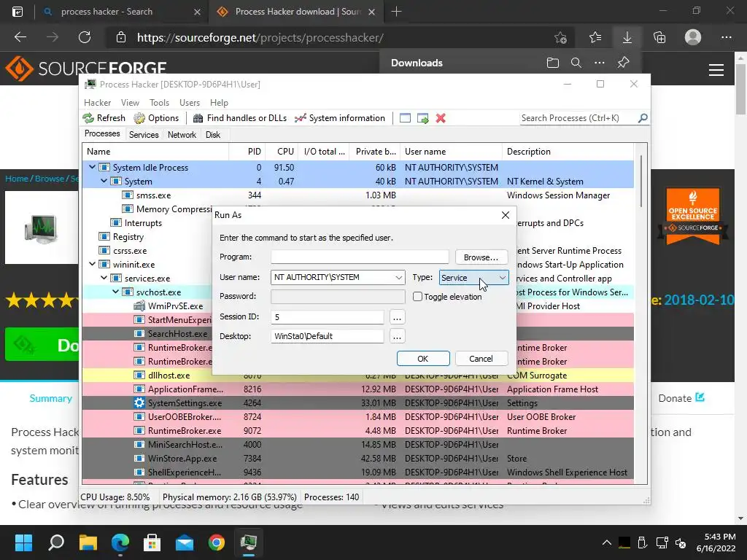
Task: Open the Type dropdown showing Service
Action: (473, 278)
